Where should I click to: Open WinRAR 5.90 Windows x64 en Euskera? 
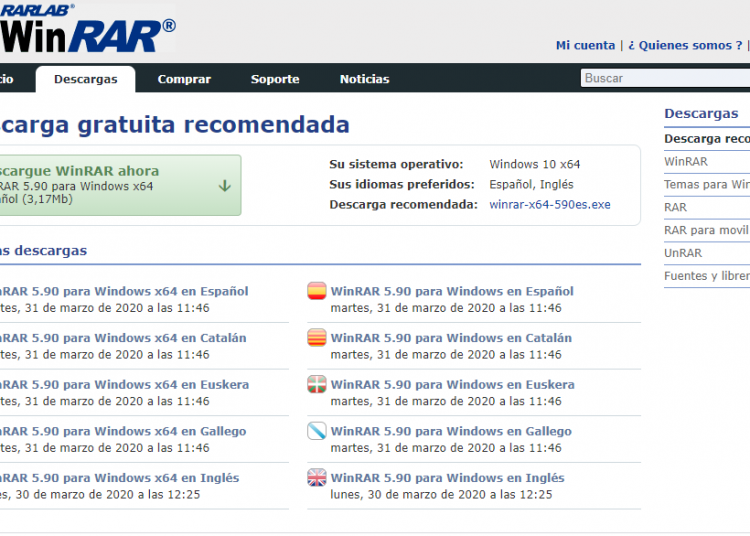(x=124, y=384)
